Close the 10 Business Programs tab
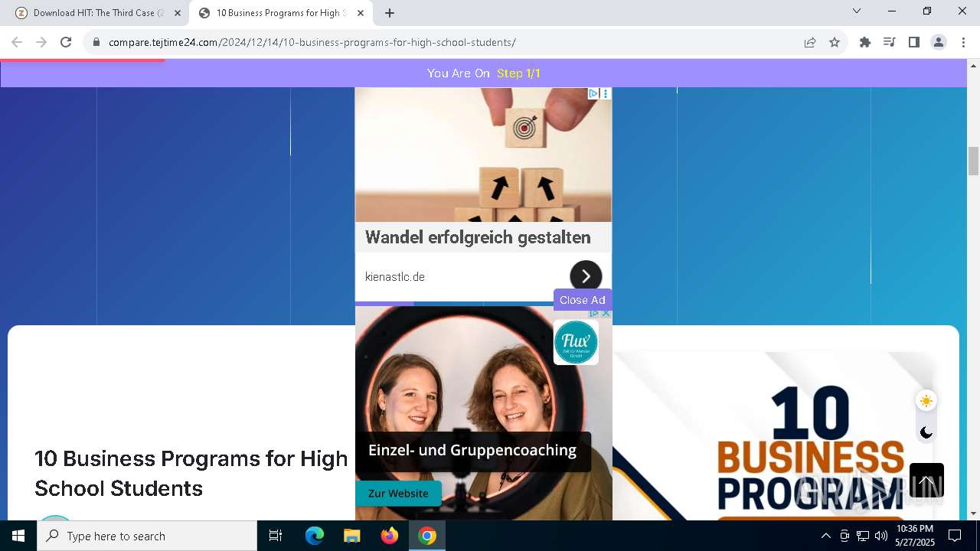Image resolution: width=980 pixels, height=551 pixels. click(361, 13)
